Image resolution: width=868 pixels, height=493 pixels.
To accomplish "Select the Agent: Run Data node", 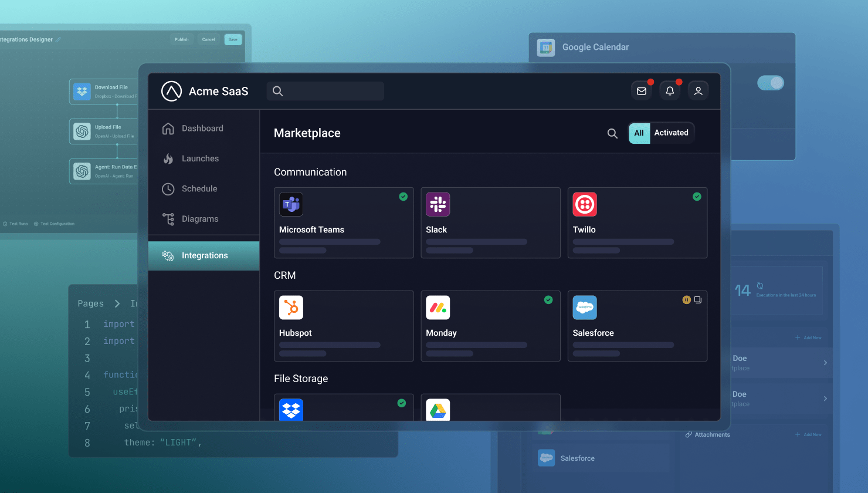I will (x=104, y=171).
